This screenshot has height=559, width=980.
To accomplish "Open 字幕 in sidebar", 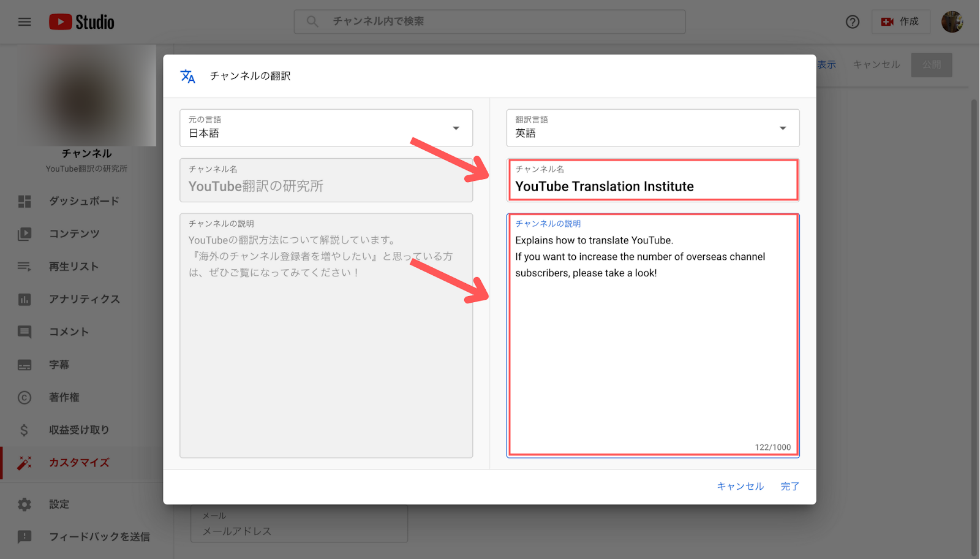I will pyautogui.click(x=59, y=365).
